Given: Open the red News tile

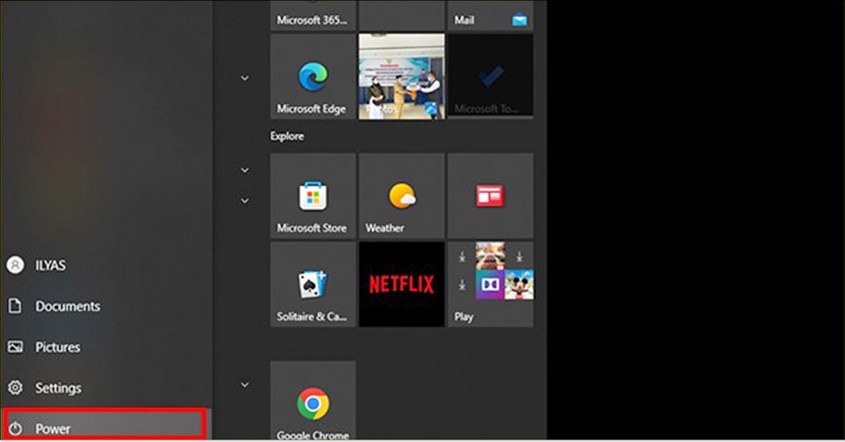Looking at the screenshot, I should 490,196.
